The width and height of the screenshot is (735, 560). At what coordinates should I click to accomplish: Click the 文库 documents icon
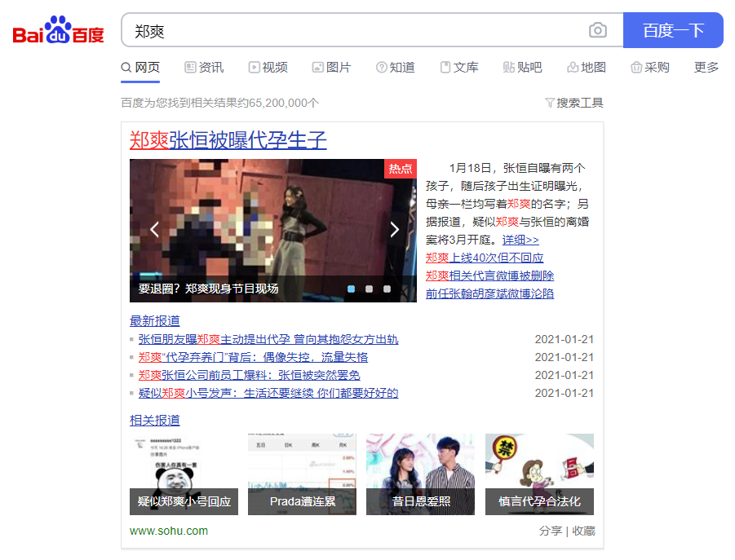[x=445, y=68]
